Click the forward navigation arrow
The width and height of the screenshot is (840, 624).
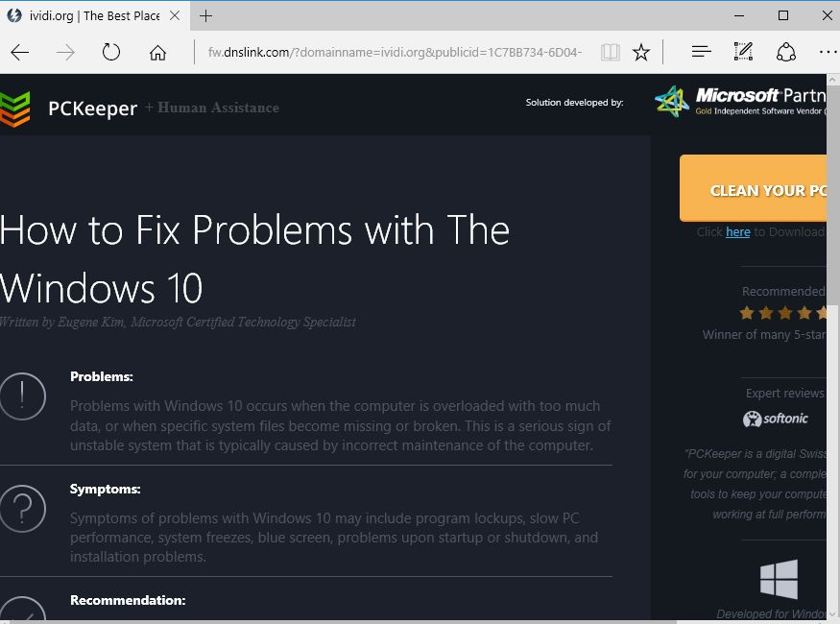point(65,53)
